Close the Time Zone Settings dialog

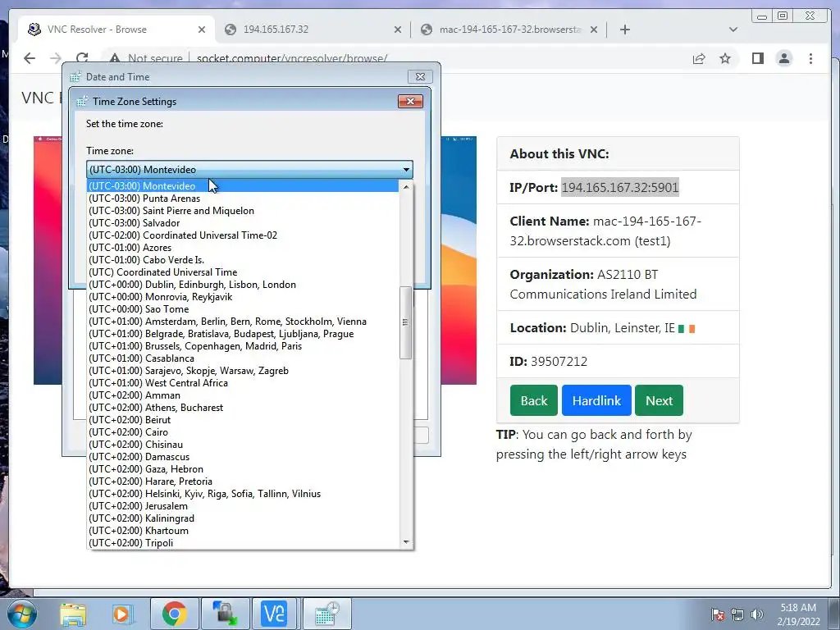pos(410,101)
